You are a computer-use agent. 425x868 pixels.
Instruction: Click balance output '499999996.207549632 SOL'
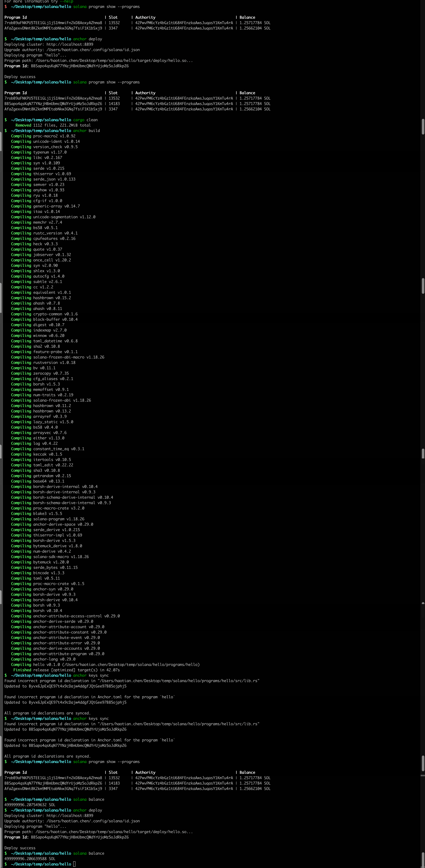(x=30, y=805)
